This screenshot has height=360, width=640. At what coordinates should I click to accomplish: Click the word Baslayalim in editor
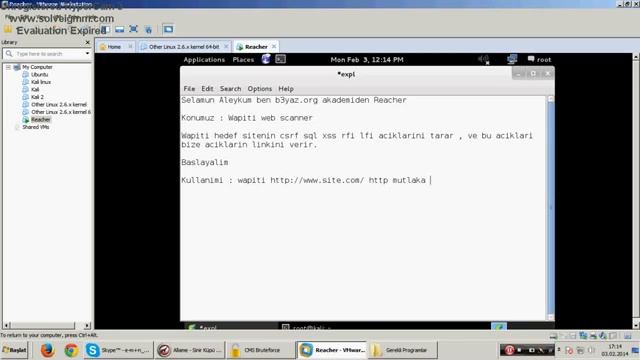pyautogui.click(x=204, y=162)
